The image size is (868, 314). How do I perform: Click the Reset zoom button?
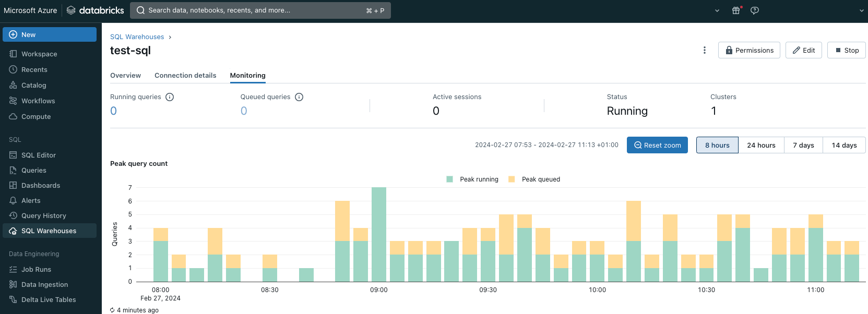[657, 145]
